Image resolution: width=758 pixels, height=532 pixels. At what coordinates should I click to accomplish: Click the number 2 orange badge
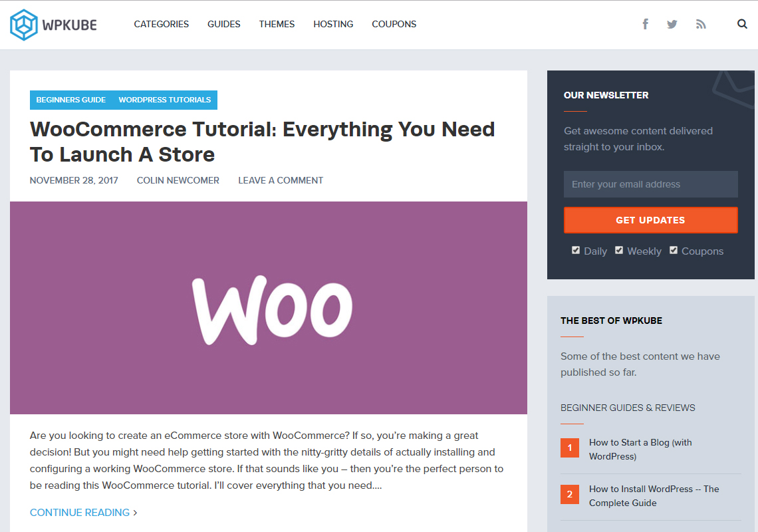(570, 494)
